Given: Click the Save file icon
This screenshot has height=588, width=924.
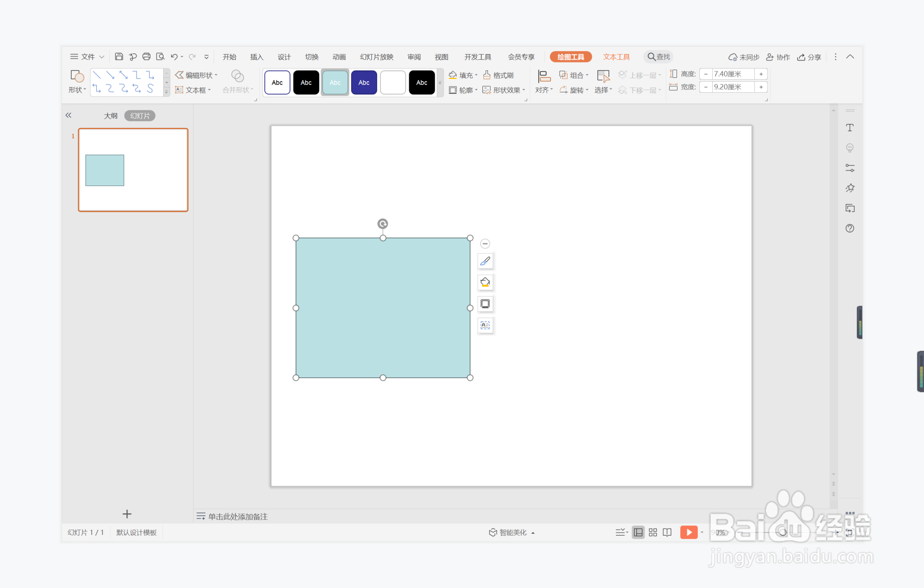Looking at the screenshot, I should coord(119,57).
